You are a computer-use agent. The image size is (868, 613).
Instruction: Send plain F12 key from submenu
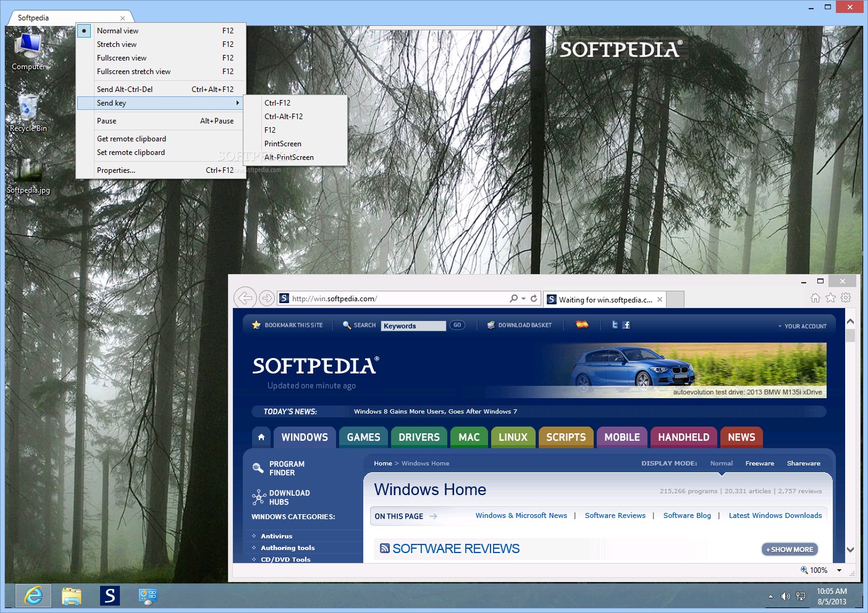pos(295,130)
